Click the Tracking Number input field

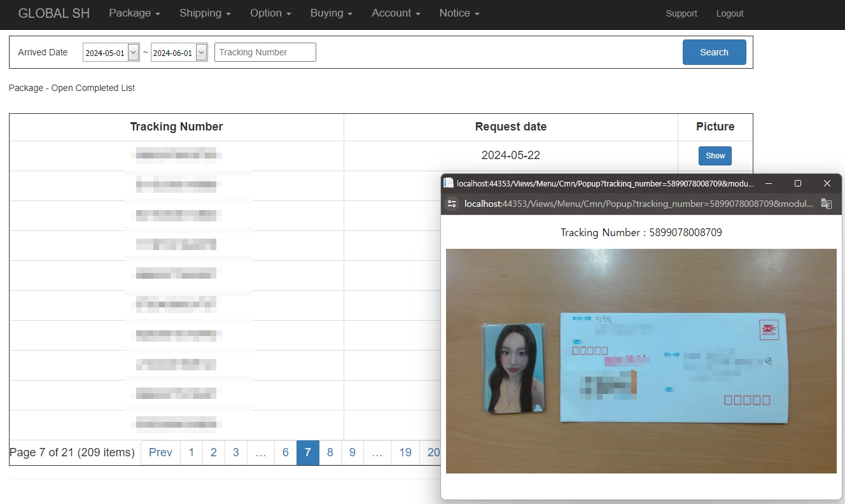(x=265, y=52)
